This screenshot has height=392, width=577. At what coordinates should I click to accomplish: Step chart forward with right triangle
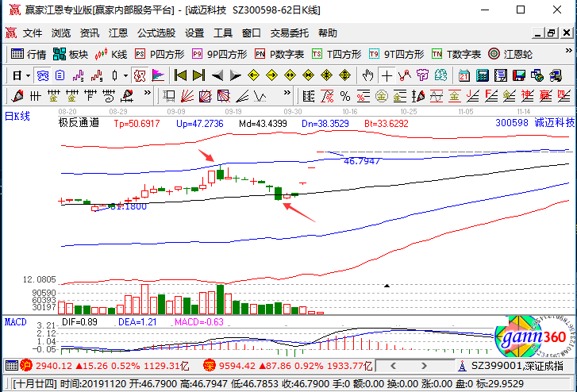click(235, 76)
